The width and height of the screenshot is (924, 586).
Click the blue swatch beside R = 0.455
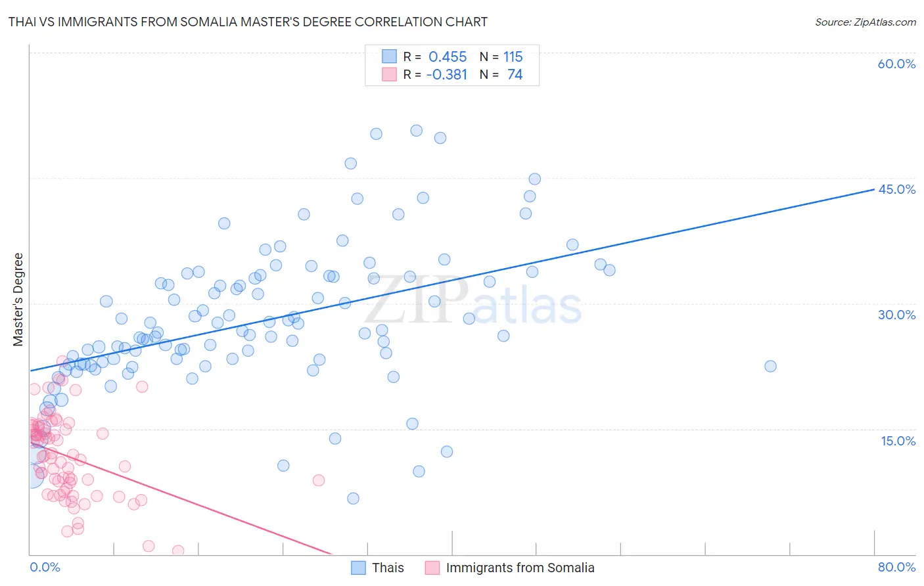[x=389, y=56]
